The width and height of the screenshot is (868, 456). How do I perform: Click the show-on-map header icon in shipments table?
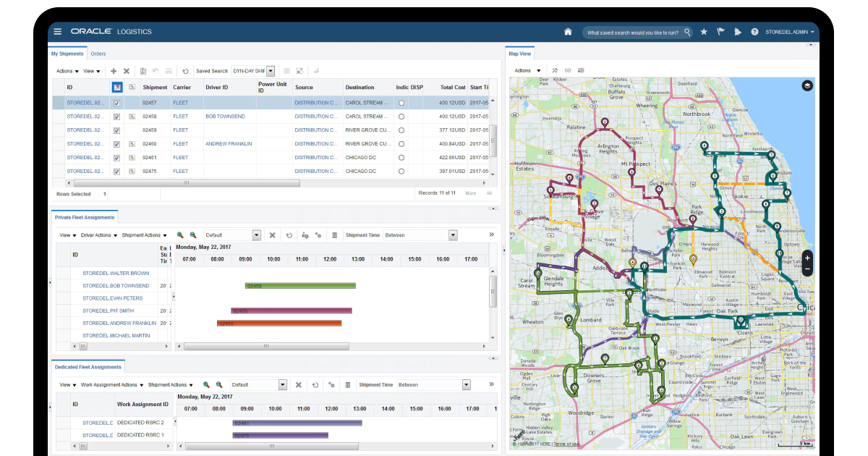coord(117,87)
